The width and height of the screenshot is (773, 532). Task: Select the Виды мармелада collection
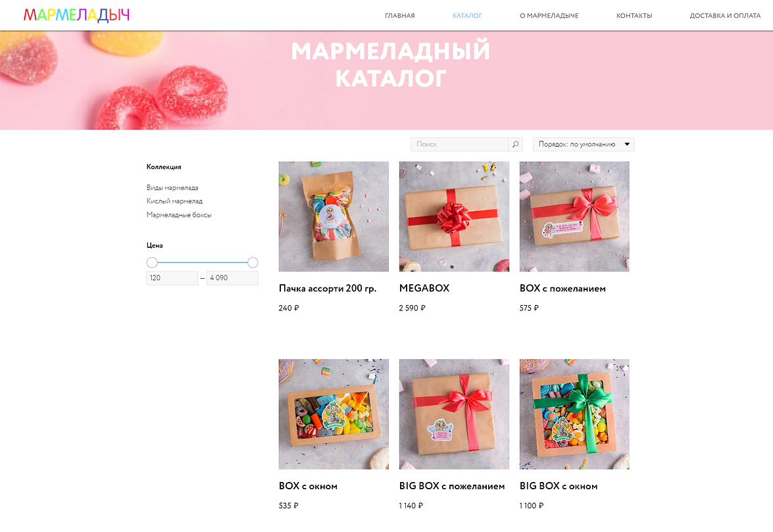172,187
